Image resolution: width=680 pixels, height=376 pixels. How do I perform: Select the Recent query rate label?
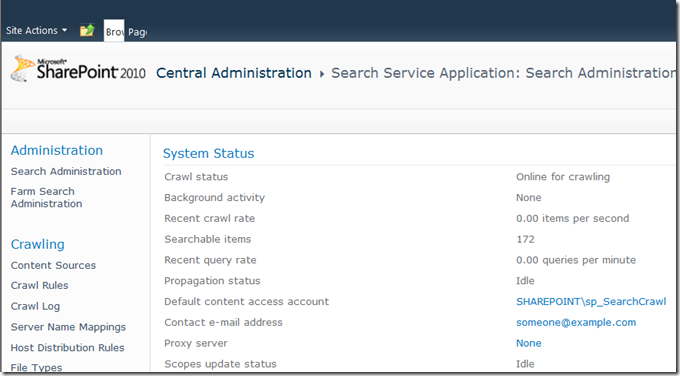210,260
